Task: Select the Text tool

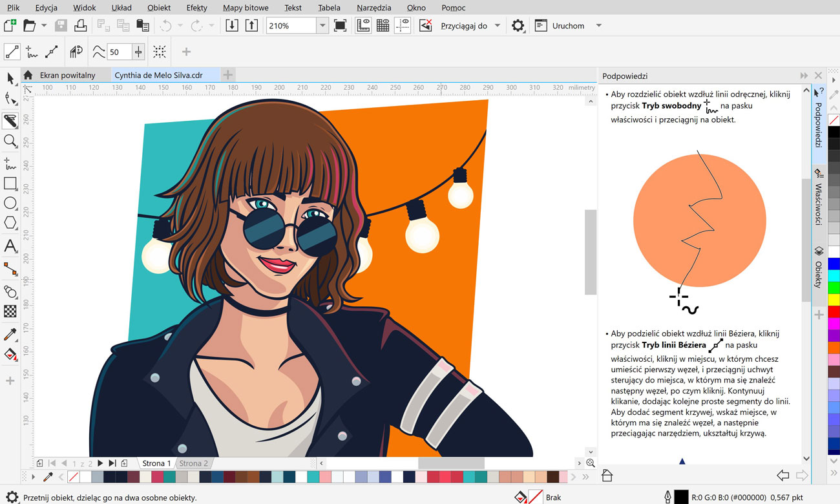Action: pos(10,246)
